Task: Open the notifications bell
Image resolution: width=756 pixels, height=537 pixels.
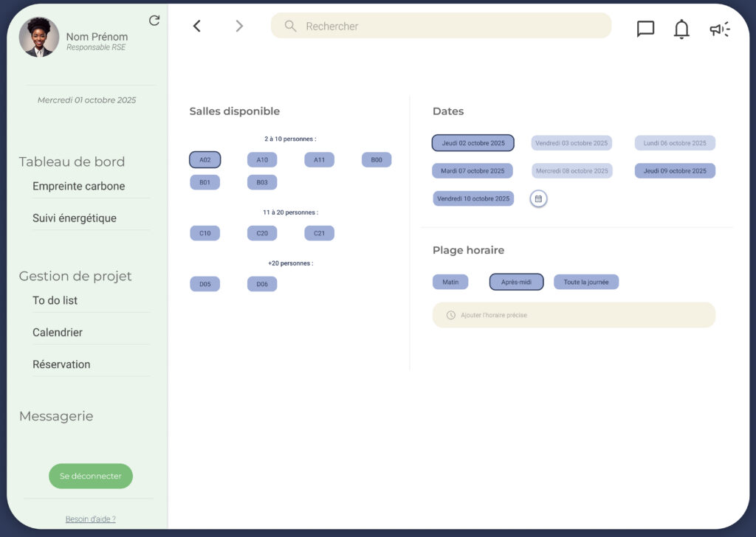Action: (x=681, y=29)
